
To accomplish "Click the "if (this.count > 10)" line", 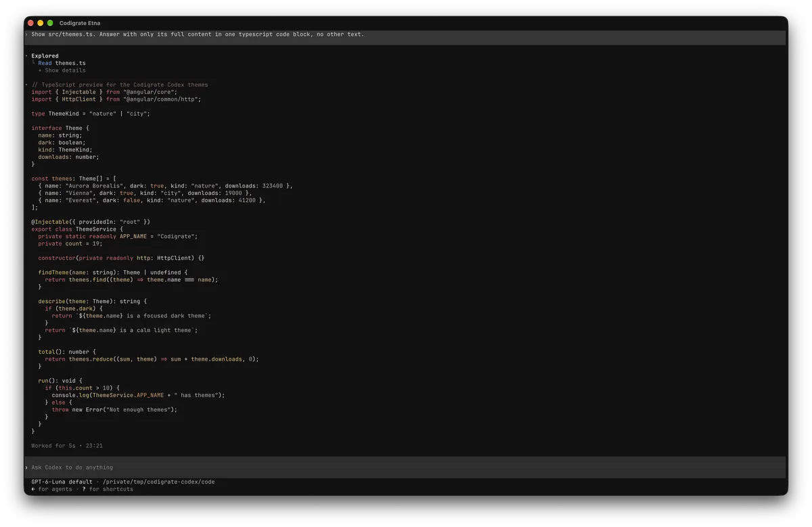I will point(83,388).
